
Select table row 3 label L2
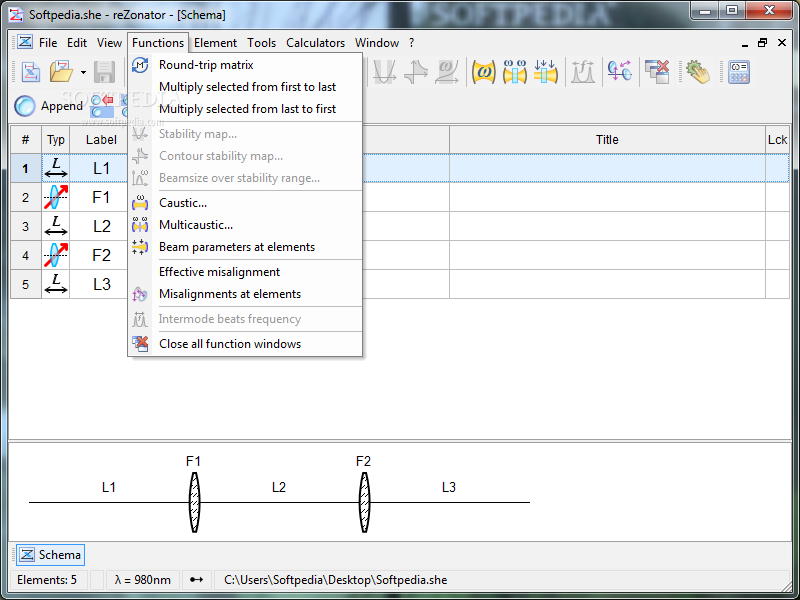(x=102, y=226)
